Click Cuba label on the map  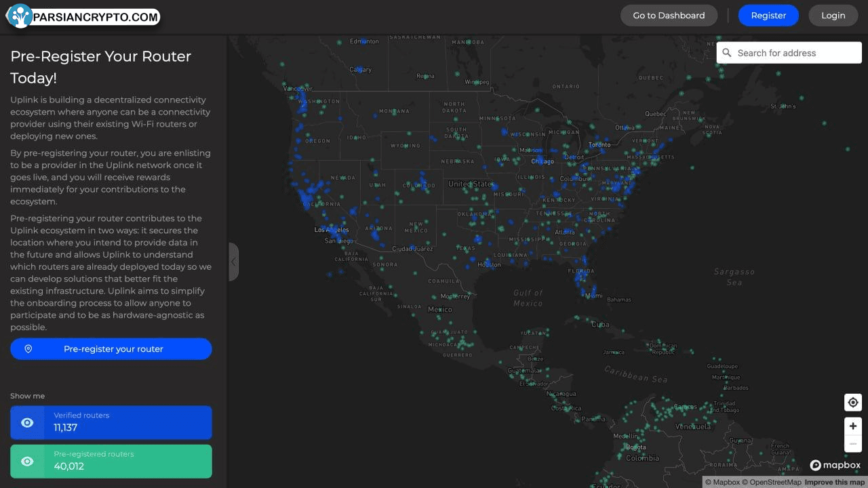600,324
